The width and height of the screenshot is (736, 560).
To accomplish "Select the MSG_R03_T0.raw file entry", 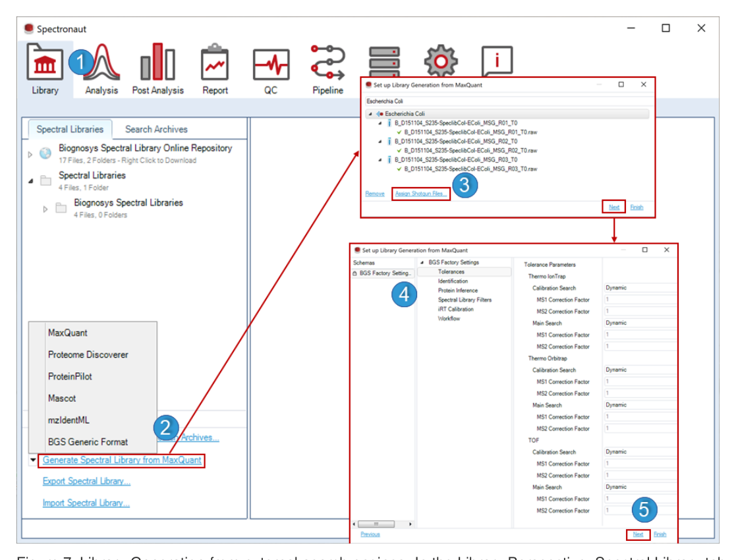I will click(471, 169).
